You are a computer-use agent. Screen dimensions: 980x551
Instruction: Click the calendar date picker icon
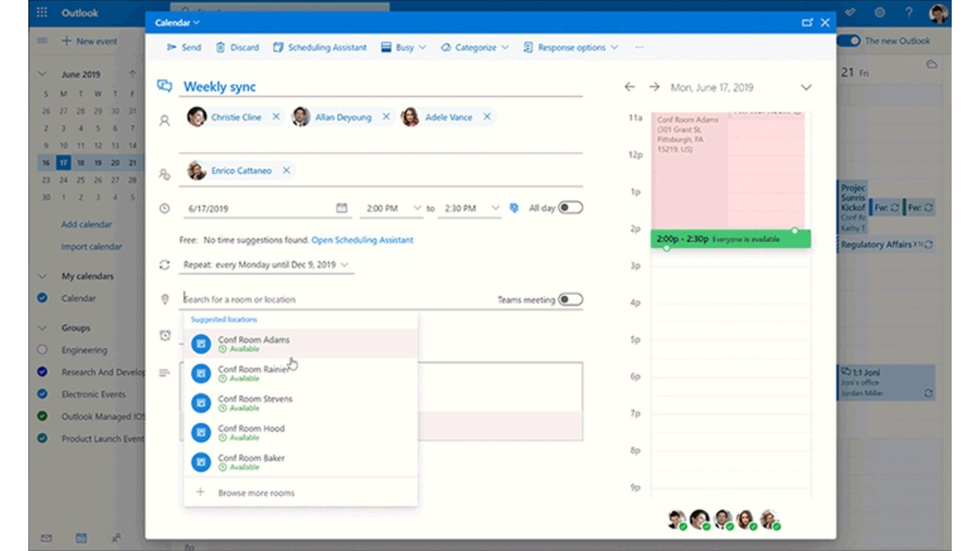pos(341,208)
